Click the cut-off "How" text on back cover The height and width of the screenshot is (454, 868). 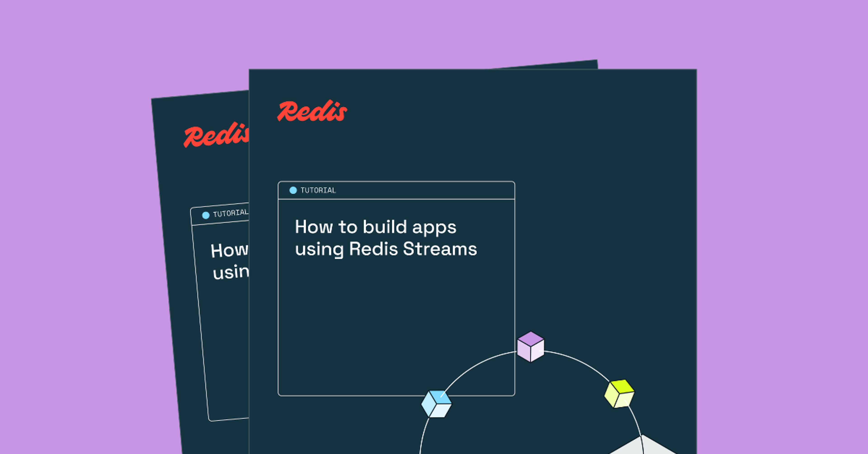(229, 250)
